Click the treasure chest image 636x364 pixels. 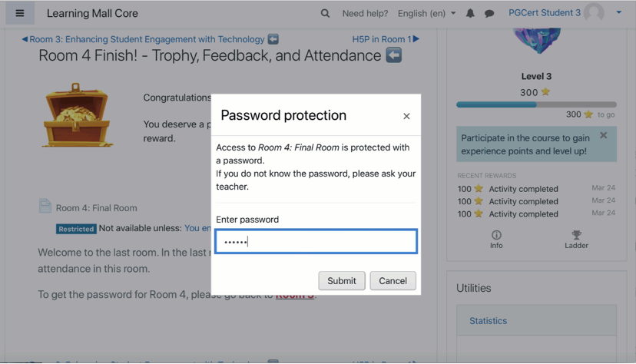tap(78, 116)
